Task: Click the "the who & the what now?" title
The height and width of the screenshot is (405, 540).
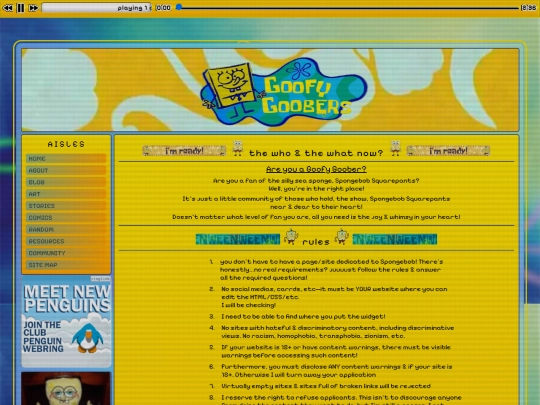Action: [x=316, y=153]
